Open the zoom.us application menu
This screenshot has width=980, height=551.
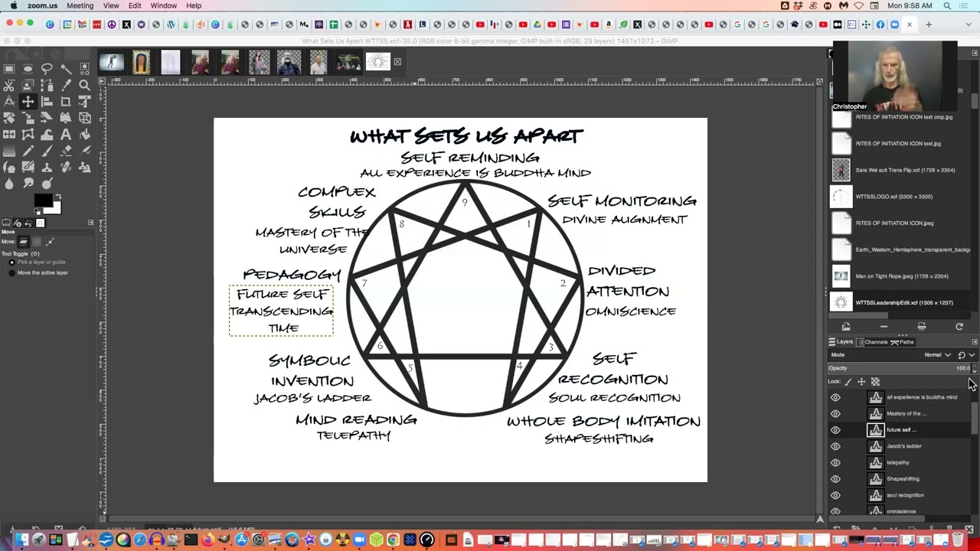(x=42, y=6)
